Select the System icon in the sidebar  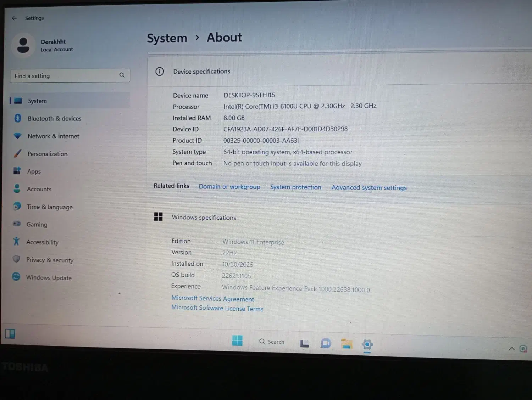click(x=18, y=101)
